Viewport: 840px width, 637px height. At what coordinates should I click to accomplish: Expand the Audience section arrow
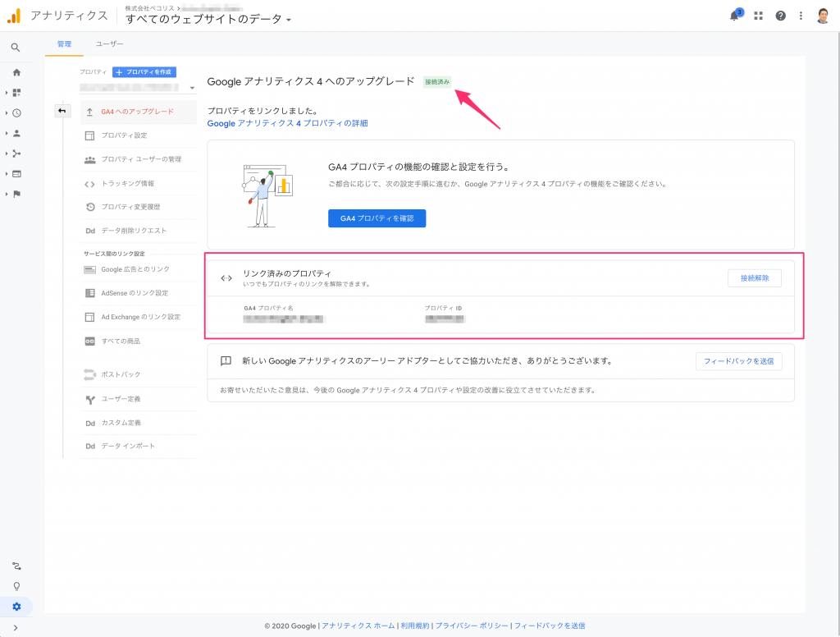(x=7, y=134)
